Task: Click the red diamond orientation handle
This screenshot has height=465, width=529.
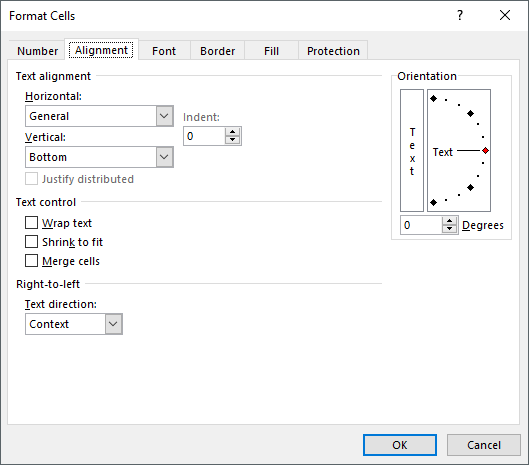Action: (x=485, y=151)
